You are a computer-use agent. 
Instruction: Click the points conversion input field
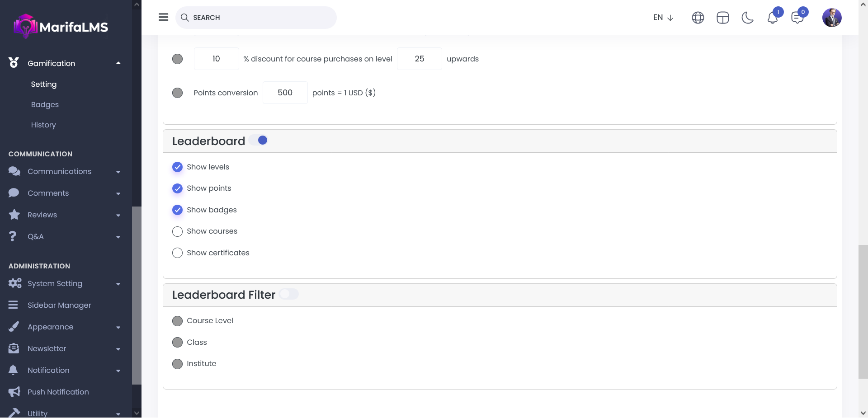(285, 93)
